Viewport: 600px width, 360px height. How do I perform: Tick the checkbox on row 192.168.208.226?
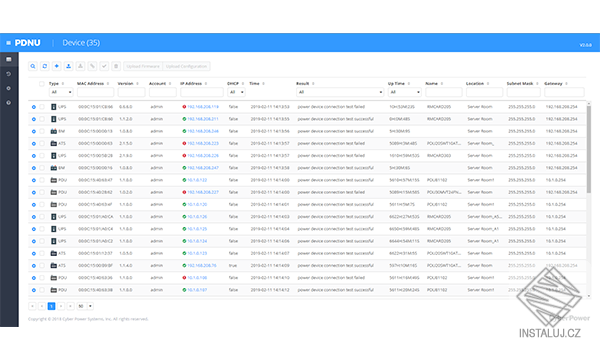click(42, 156)
